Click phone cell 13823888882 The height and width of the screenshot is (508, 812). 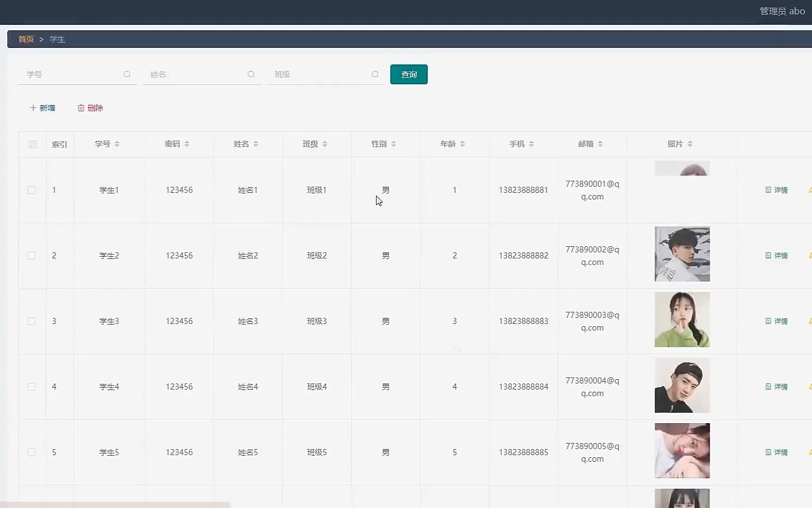[x=524, y=256]
